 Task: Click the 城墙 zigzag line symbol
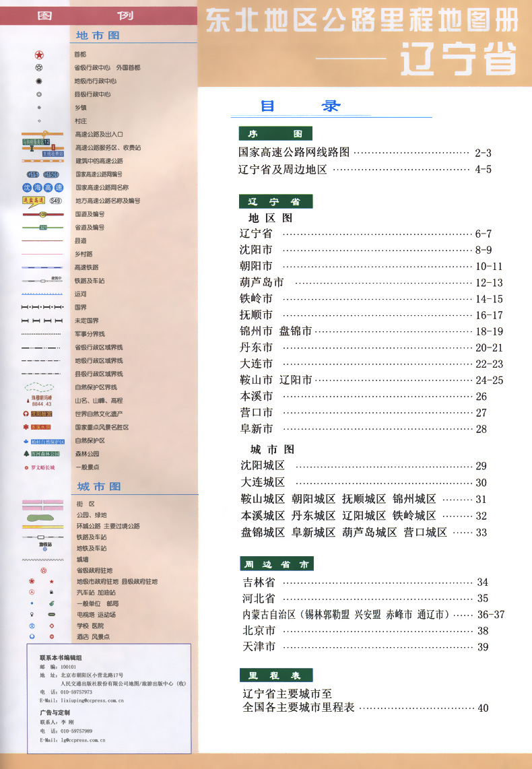(x=42, y=560)
